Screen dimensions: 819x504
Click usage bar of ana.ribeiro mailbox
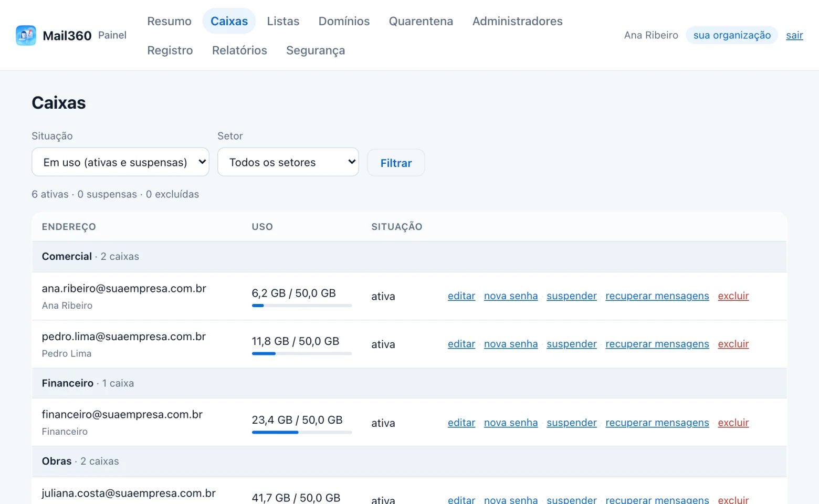click(302, 306)
